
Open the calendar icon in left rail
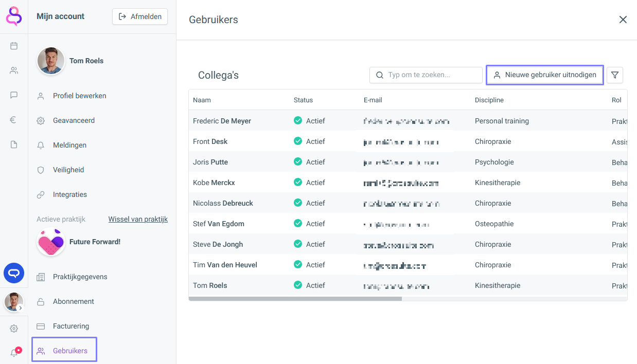click(x=14, y=46)
